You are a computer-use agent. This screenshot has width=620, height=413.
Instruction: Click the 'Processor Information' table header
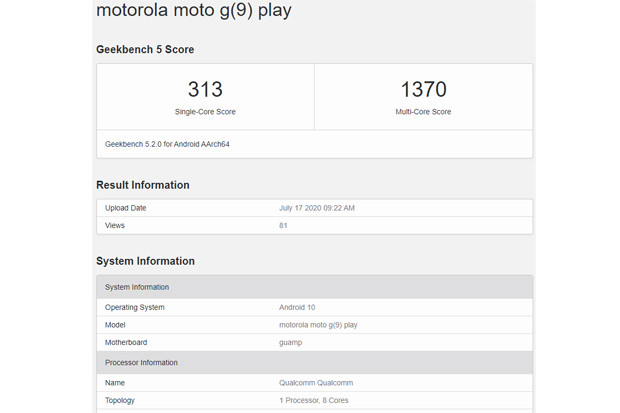pos(314,363)
